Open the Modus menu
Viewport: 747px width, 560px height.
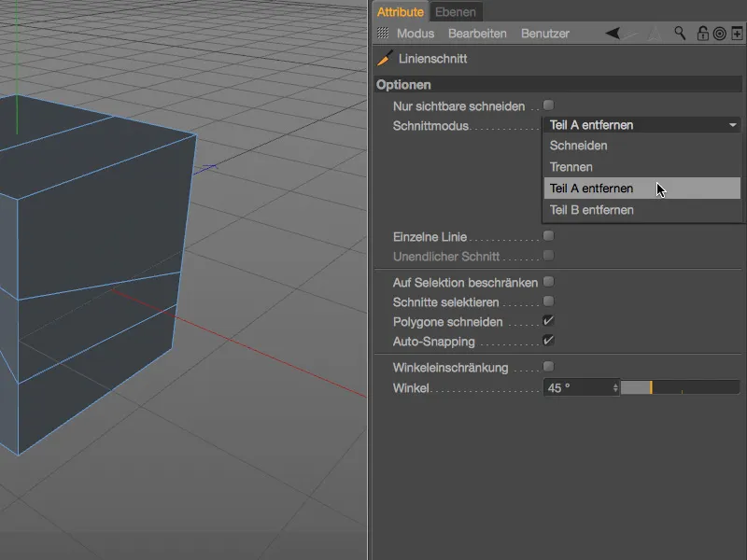(416, 34)
